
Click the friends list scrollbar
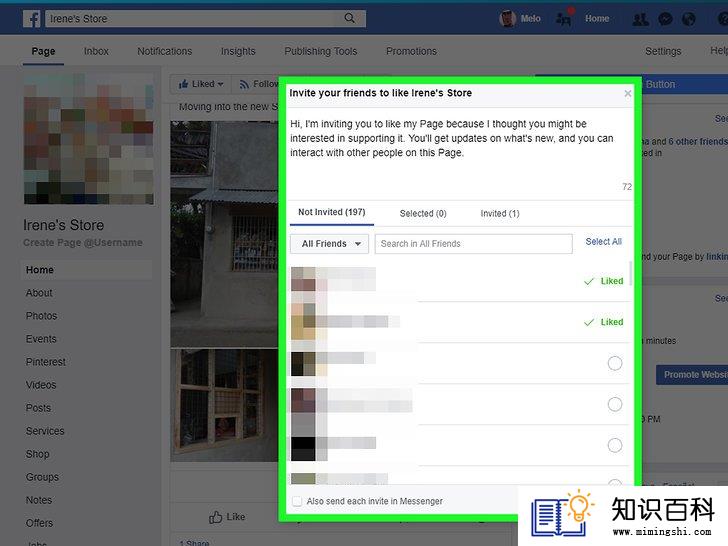[630, 273]
